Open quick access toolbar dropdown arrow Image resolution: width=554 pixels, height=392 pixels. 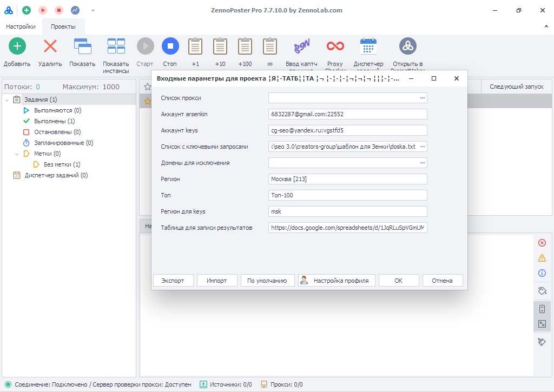(93, 11)
